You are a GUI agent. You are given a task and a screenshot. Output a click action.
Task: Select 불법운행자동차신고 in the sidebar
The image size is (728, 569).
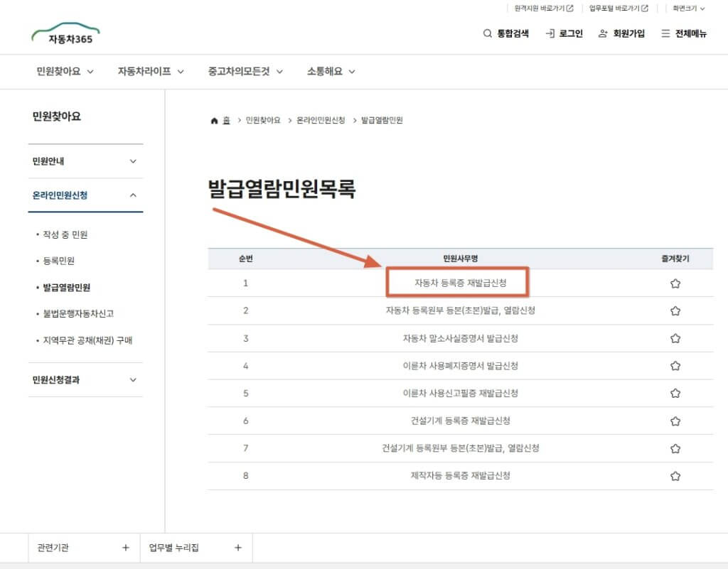point(78,313)
